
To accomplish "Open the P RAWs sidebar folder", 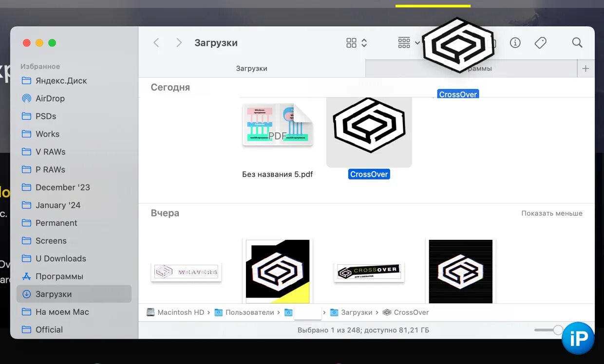I will pyautogui.click(x=74, y=169).
